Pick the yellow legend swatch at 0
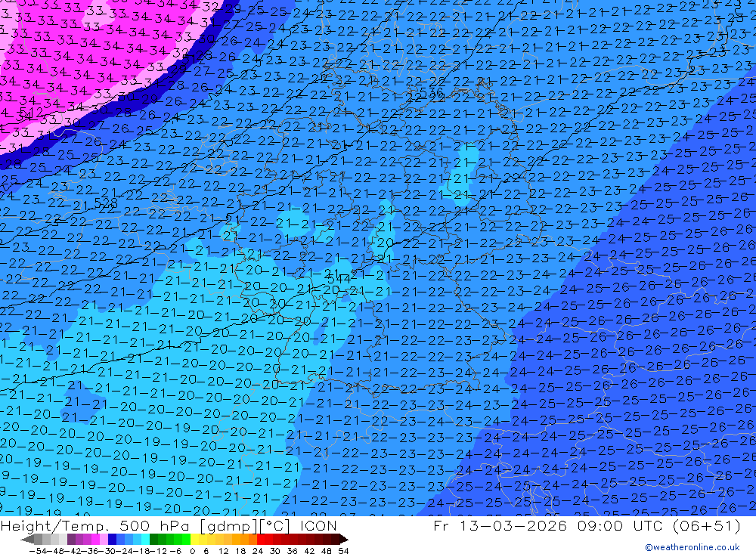The height and width of the screenshot is (554, 756). pos(194,539)
